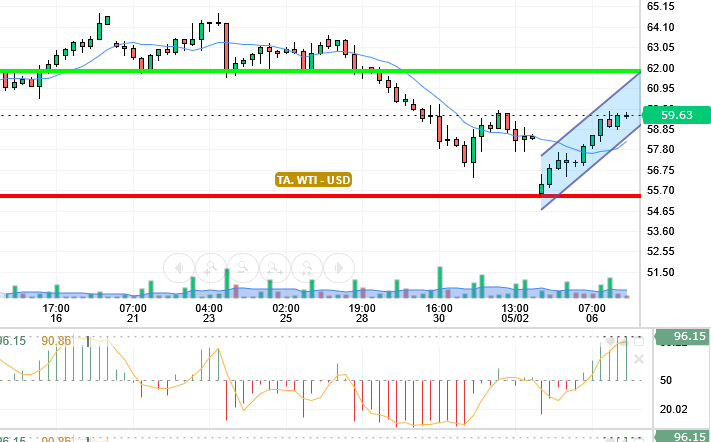Viewport: 711px width, 442px height.
Task: Click the 56.75 price axis label
Action: pyautogui.click(x=660, y=170)
